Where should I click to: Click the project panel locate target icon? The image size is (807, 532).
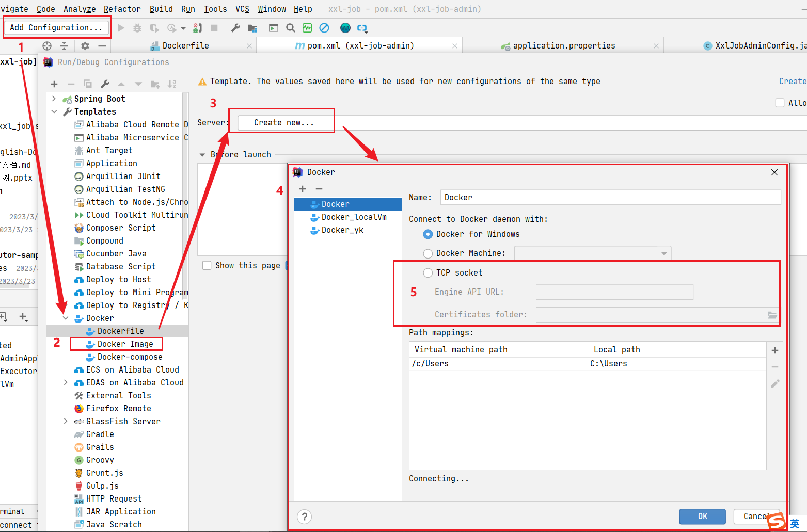[x=47, y=46]
